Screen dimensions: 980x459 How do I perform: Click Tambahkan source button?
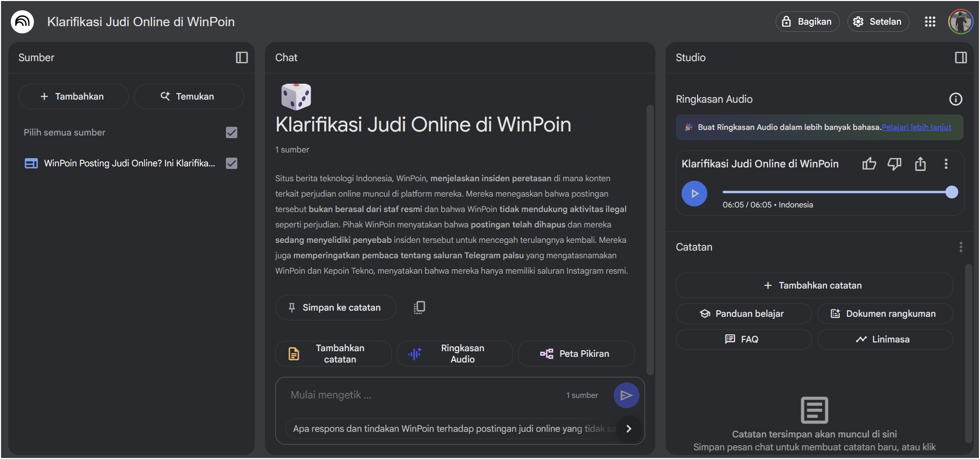click(x=73, y=97)
